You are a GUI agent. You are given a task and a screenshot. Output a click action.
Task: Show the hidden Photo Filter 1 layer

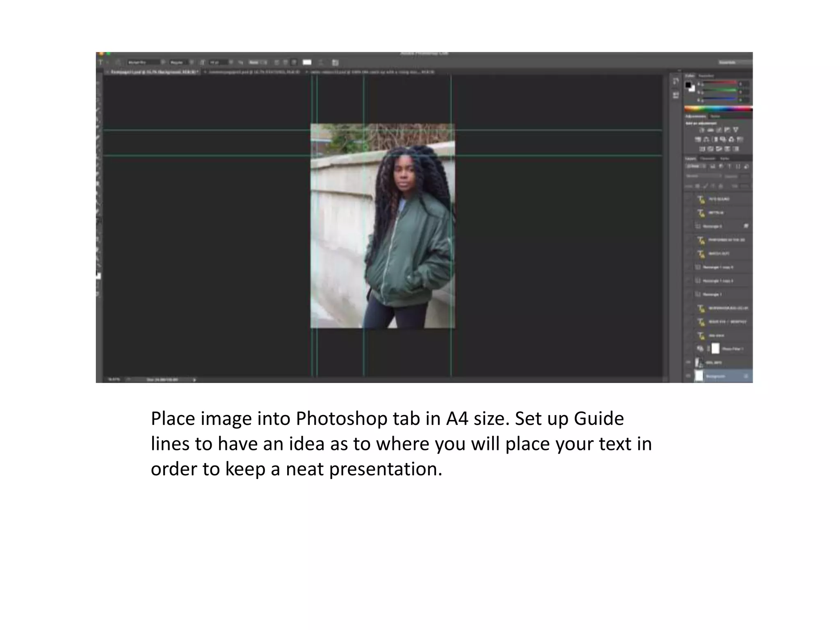point(688,349)
